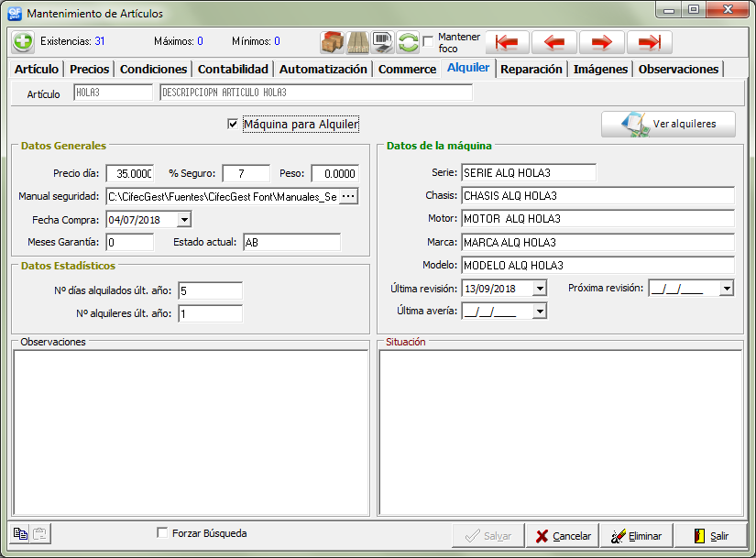Click the Marca field
Image resolution: width=756 pixels, height=558 pixels.
[x=597, y=242]
